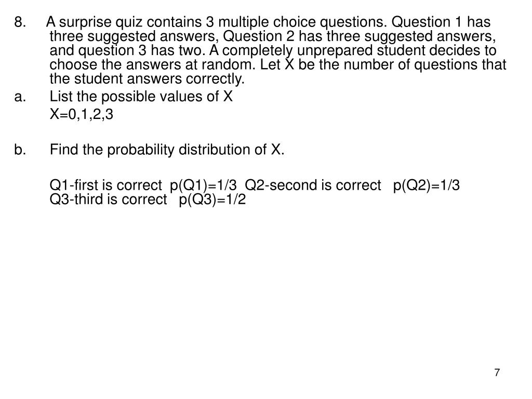Image resolution: width=532 pixels, height=399 pixels.
Task: Click 'List the possible values of X'
Action: pyautogui.click(x=141, y=97)
